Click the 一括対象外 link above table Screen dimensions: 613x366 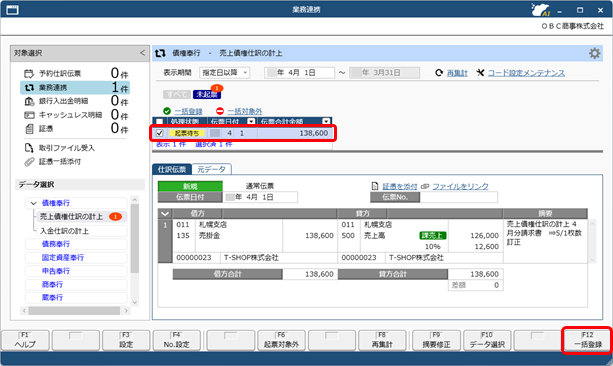pyautogui.click(x=245, y=111)
